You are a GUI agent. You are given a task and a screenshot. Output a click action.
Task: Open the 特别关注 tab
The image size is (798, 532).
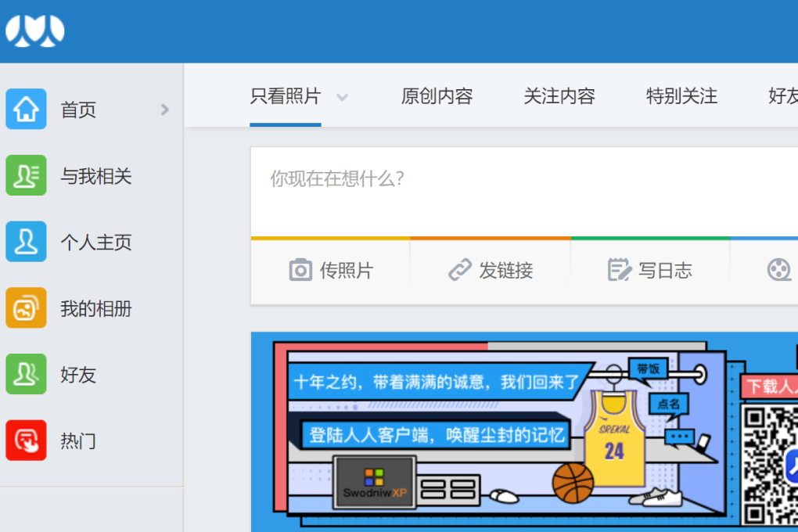681,95
